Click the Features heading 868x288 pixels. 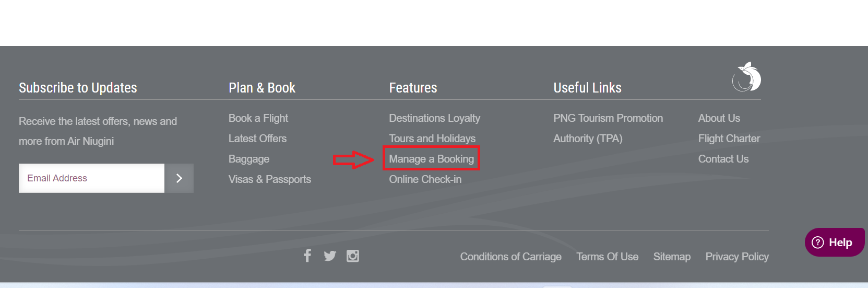(x=413, y=88)
